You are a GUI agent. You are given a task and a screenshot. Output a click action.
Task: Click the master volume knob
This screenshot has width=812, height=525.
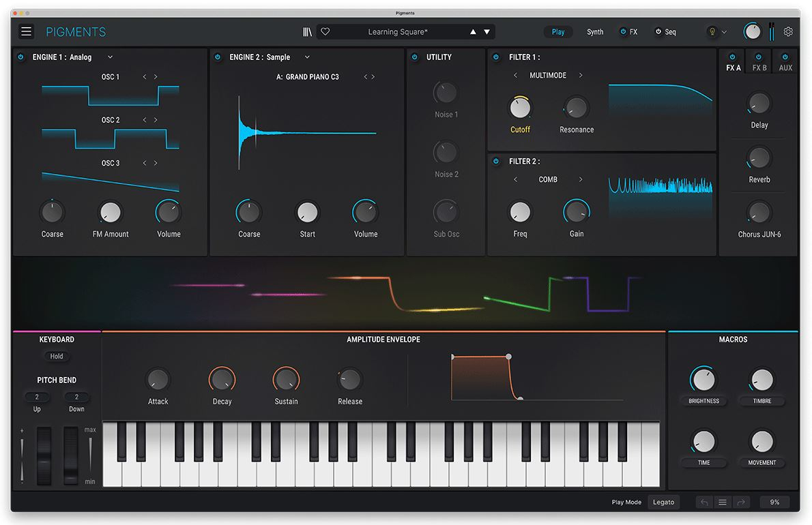753,31
